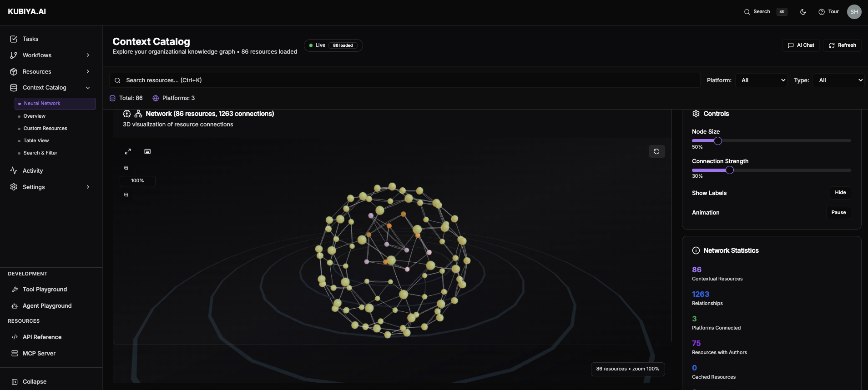The height and width of the screenshot is (390, 868).
Task: Collapse the Context Catalog chevron
Action: pos(88,88)
